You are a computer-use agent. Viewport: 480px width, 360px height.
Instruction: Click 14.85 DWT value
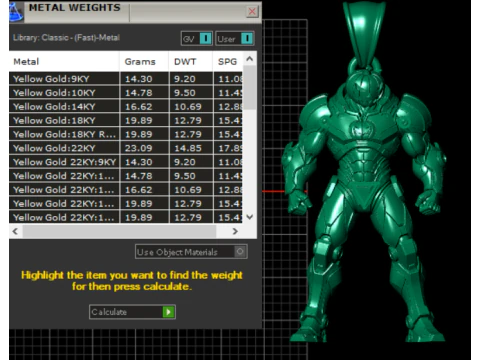pos(188,148)
